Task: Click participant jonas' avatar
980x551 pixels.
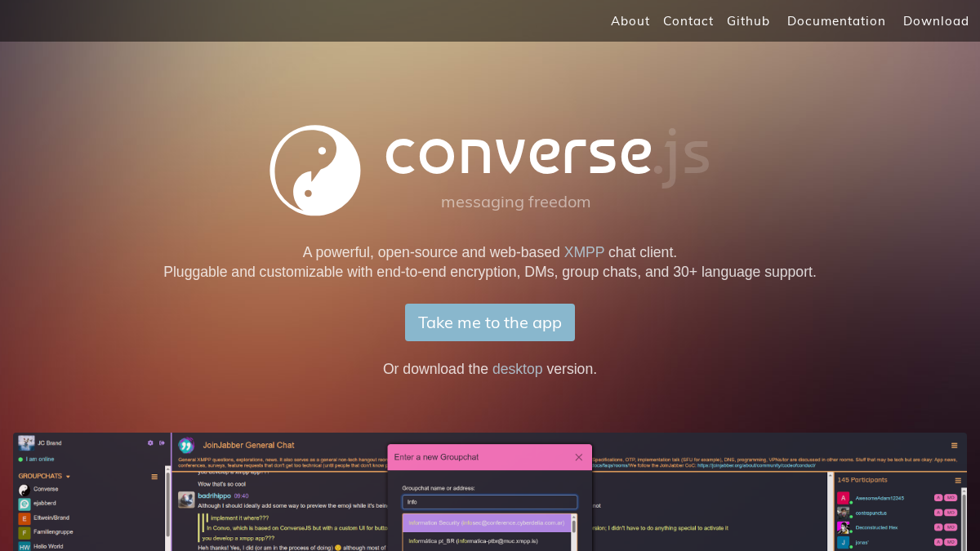Action: (843, 542)
